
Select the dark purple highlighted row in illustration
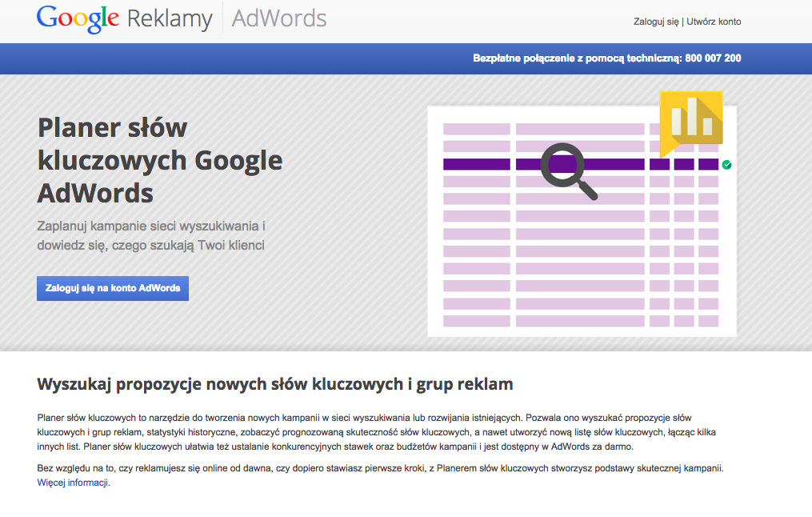[480, 164]
